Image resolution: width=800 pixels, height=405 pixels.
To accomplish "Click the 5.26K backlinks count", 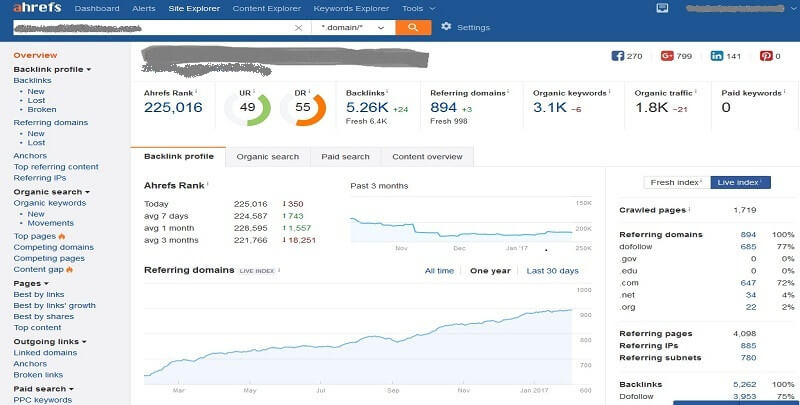I will pos(367,108).
